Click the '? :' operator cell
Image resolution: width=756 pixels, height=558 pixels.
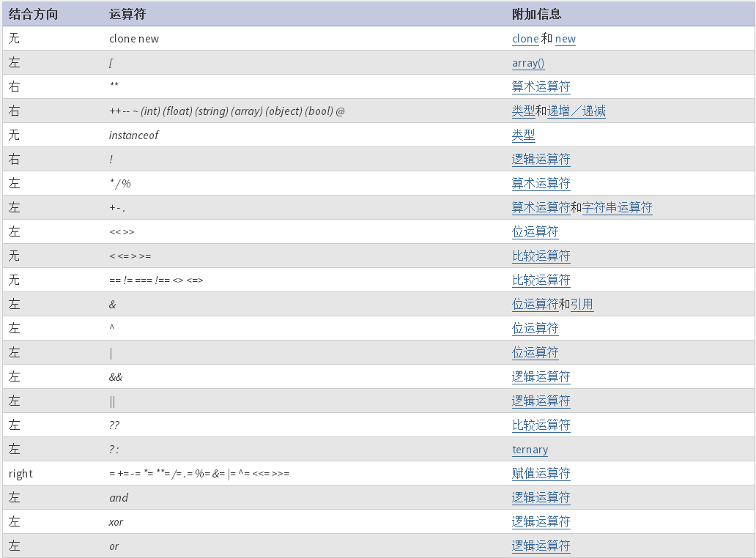(x=114, y=449)
